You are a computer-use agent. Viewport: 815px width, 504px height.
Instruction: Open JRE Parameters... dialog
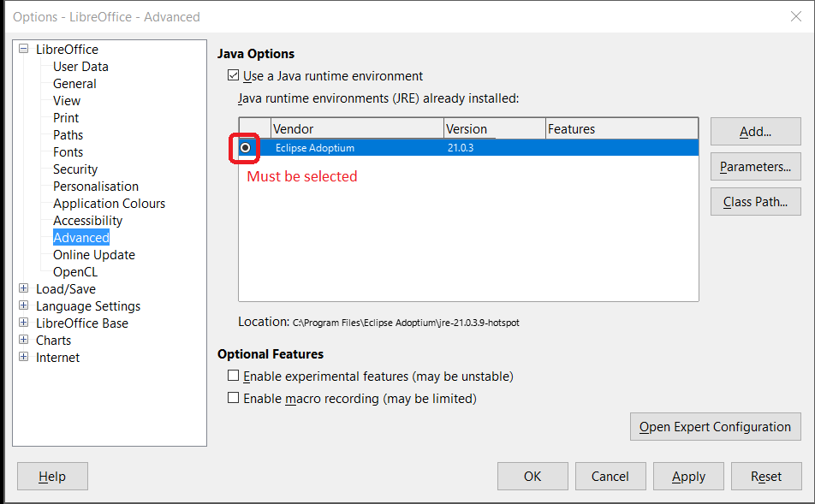756,167
